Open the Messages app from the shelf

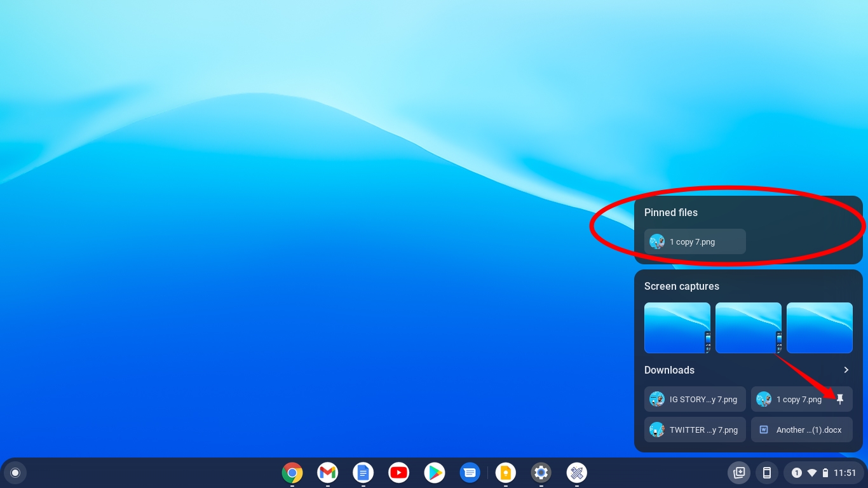tap(470, 473)
